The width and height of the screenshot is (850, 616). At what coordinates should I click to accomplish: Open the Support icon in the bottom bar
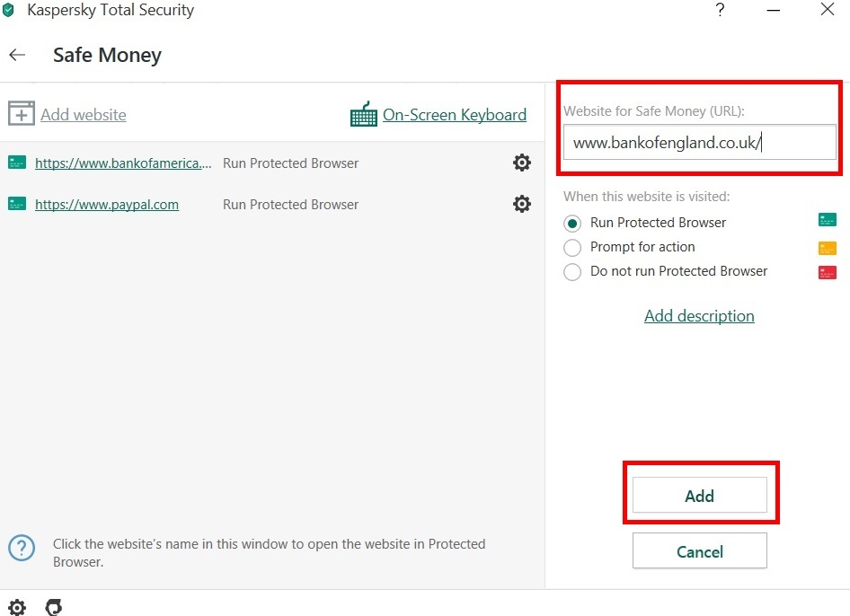coord(53,607)
